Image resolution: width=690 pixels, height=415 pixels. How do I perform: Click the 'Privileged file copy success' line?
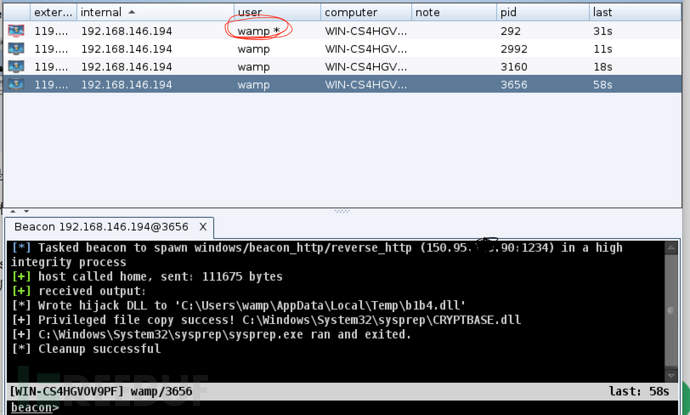pos(266,320)
